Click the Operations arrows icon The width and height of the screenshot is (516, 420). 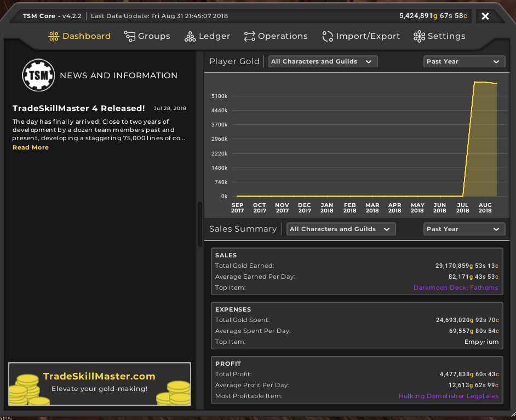[249, 36]
